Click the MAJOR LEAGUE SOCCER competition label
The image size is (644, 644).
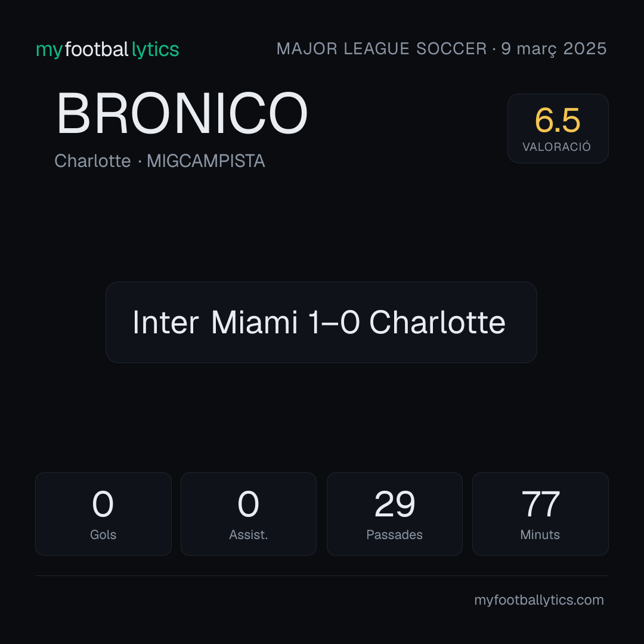(x=382, y=49)
